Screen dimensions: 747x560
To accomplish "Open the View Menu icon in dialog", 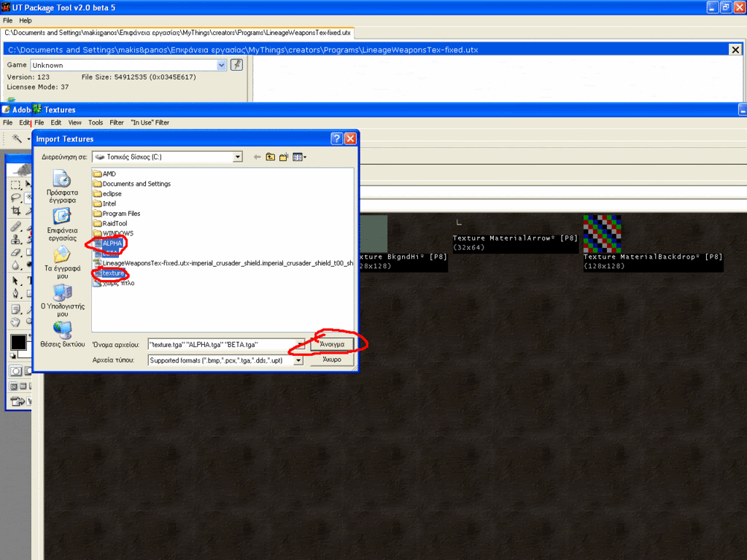I will (x=299, y=157).
